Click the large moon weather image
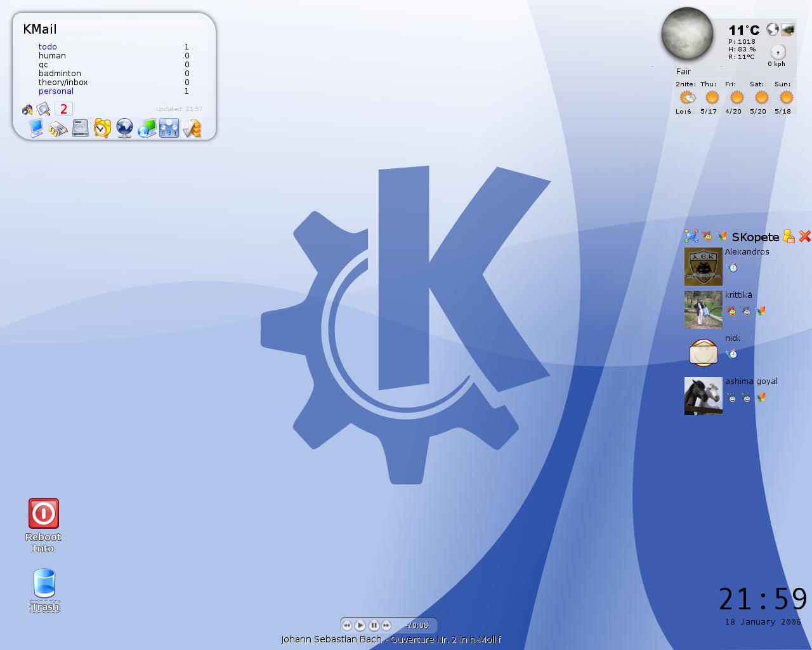 [687, 34]
